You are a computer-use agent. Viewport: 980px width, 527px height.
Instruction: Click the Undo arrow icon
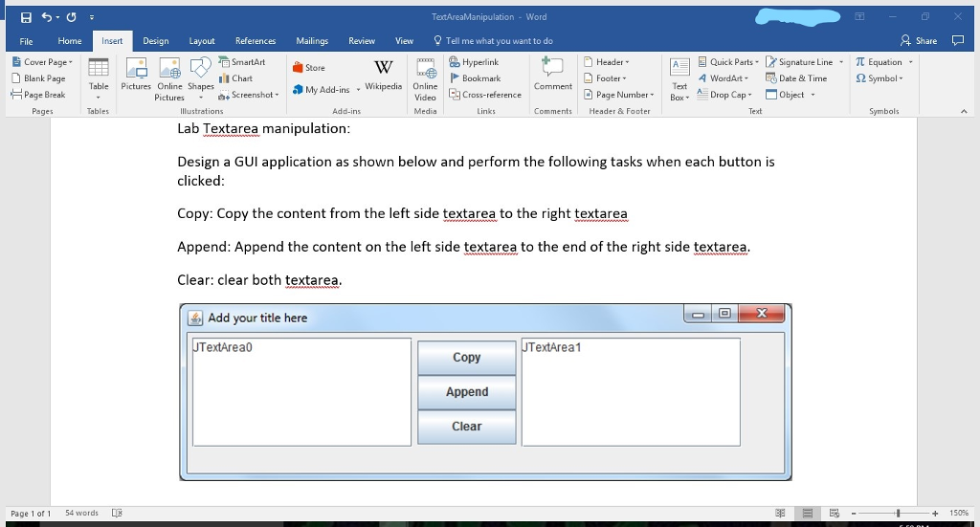click(45, 16)
